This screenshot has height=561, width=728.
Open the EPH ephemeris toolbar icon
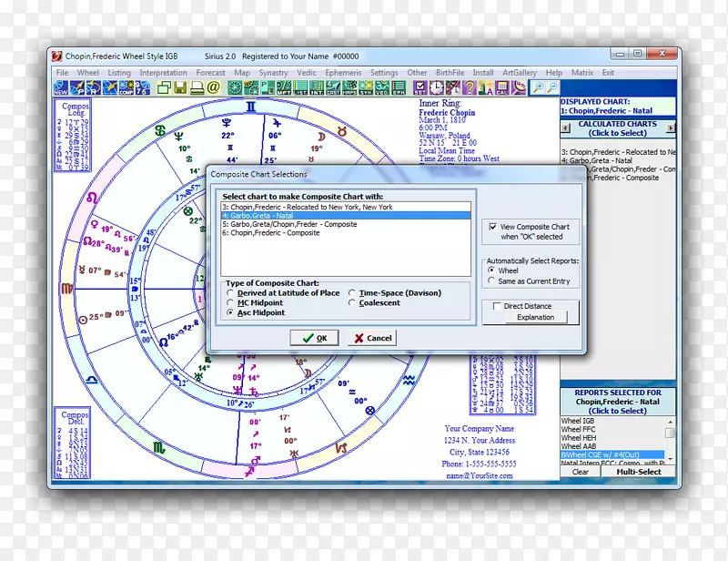click(x=398, y=88)
